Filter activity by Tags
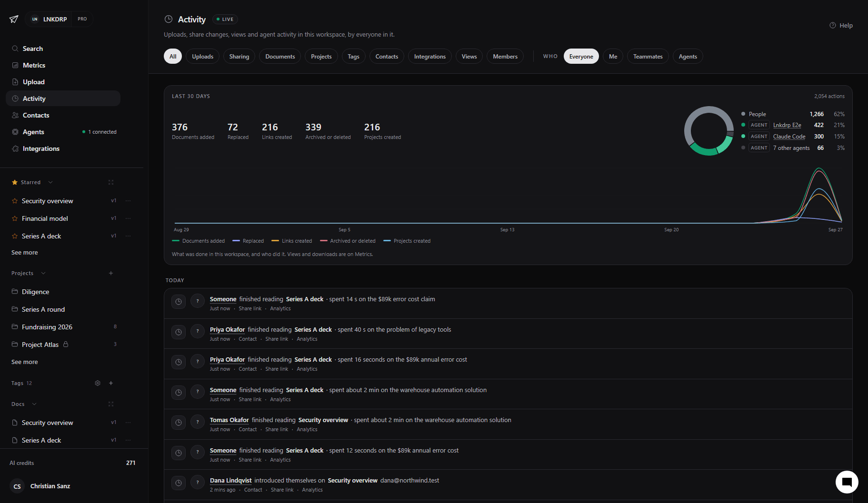The height and width of the screenshot is (503, 868). 353,56
